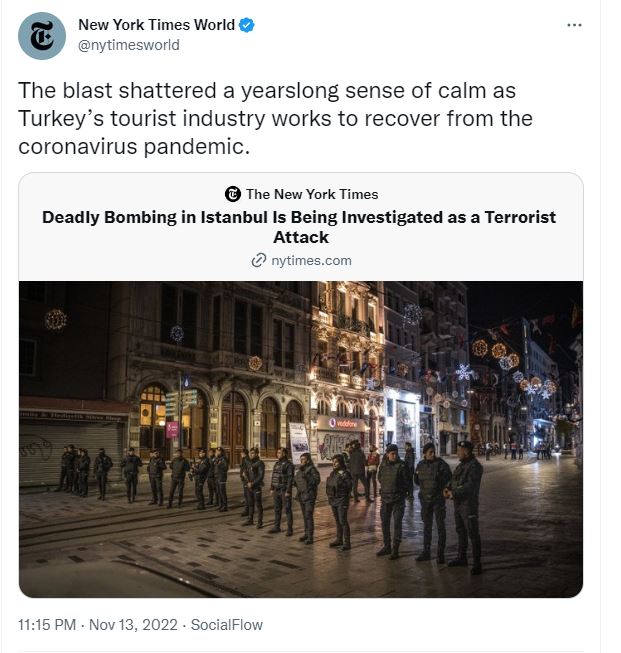This screenshot has height=653, width=621.
Task: Open the Deadly Bombing in Istanbul headline
Action: pos(299,227)
